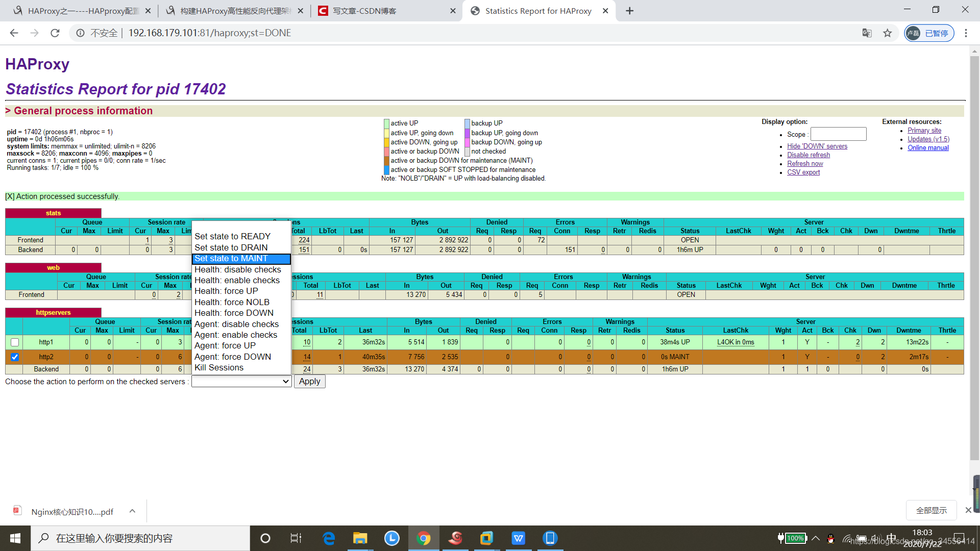This screenshot has height=551, width=980.
Task: Click the new tab plus icon
Action: (x=629, y=11)
